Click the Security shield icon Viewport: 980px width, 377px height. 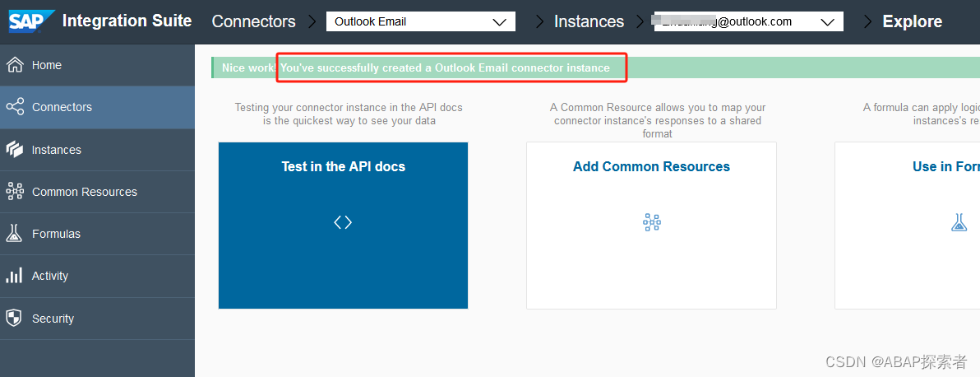click(14, 318)
